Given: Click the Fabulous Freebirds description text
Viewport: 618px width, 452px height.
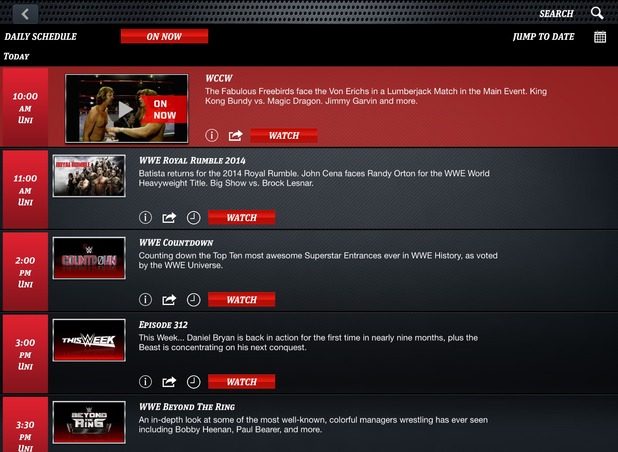Looking at the screenshot, I should click(376, 96).
